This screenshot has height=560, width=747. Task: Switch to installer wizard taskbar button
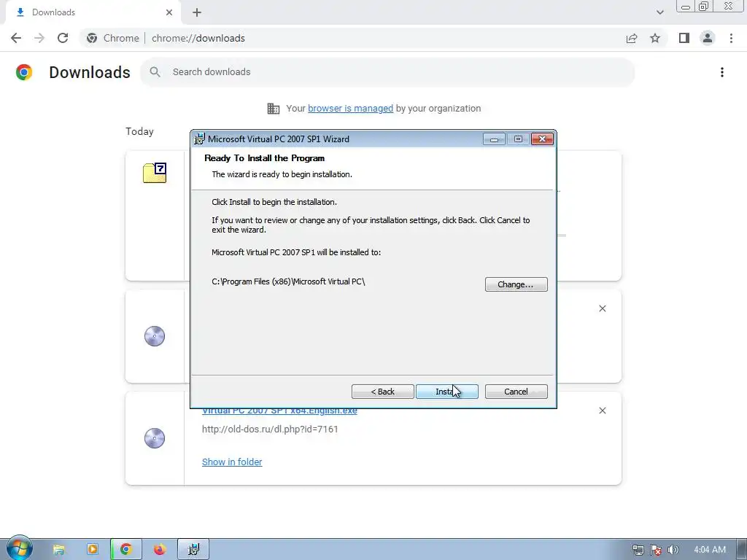coord(193,550)
